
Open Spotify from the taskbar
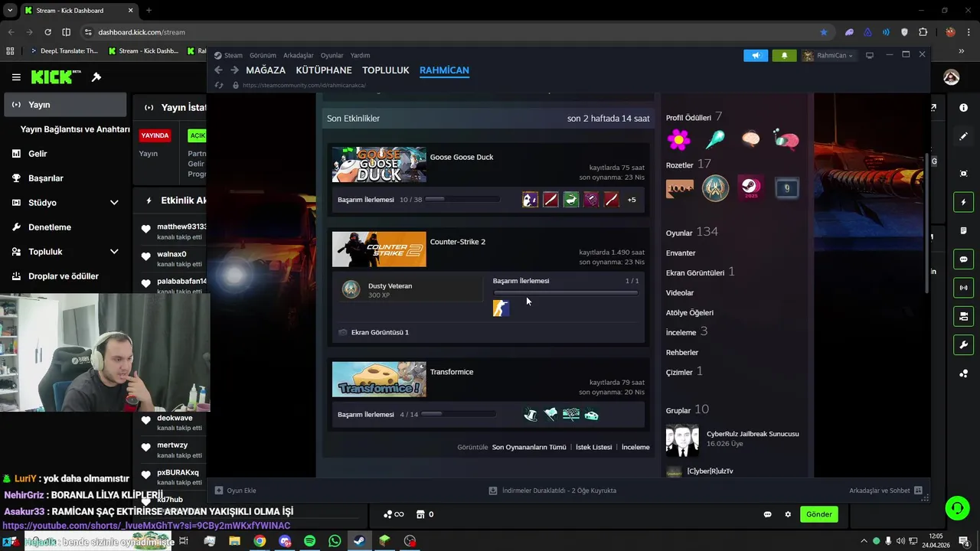click(309, 541)
